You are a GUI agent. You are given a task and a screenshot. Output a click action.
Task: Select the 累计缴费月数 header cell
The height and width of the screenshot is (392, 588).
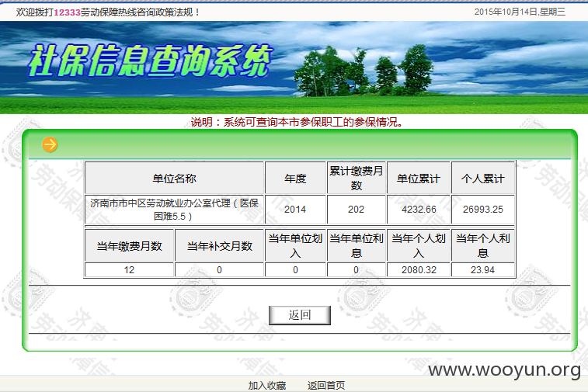357,178
